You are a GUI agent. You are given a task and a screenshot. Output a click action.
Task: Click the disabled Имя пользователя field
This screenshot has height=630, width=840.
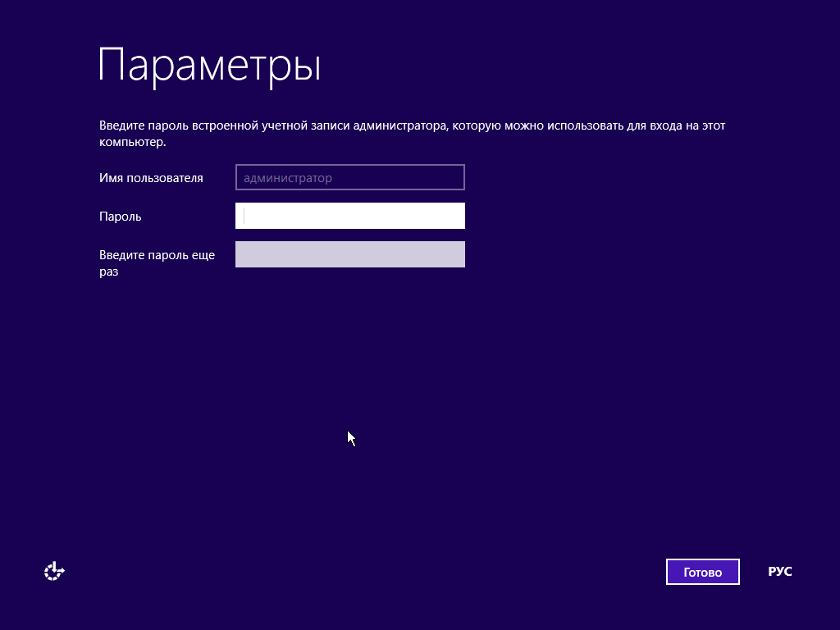[349, 177]
